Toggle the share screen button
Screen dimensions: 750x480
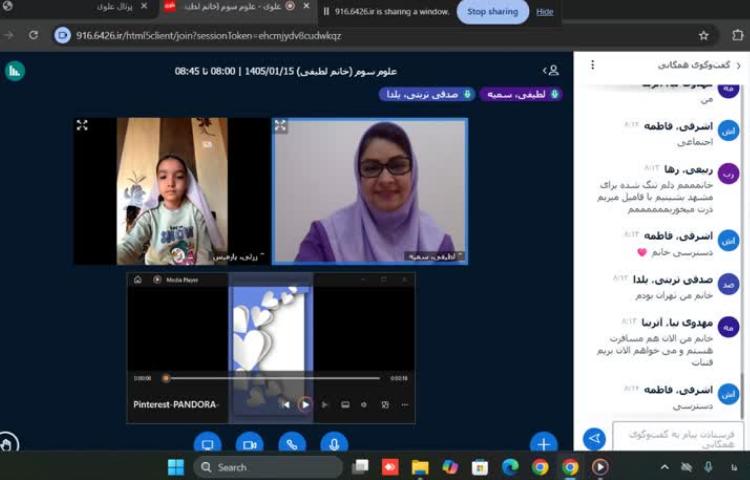click(x=208, y=443)
